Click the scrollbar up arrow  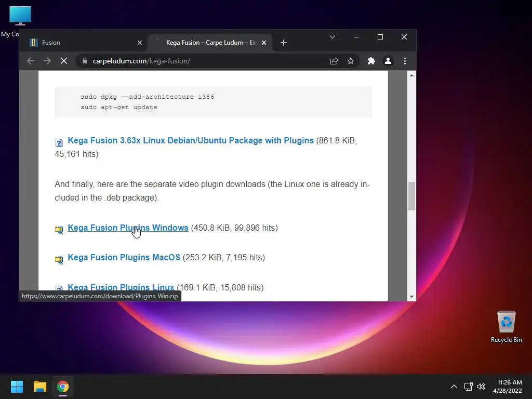(x=411, y=75)
